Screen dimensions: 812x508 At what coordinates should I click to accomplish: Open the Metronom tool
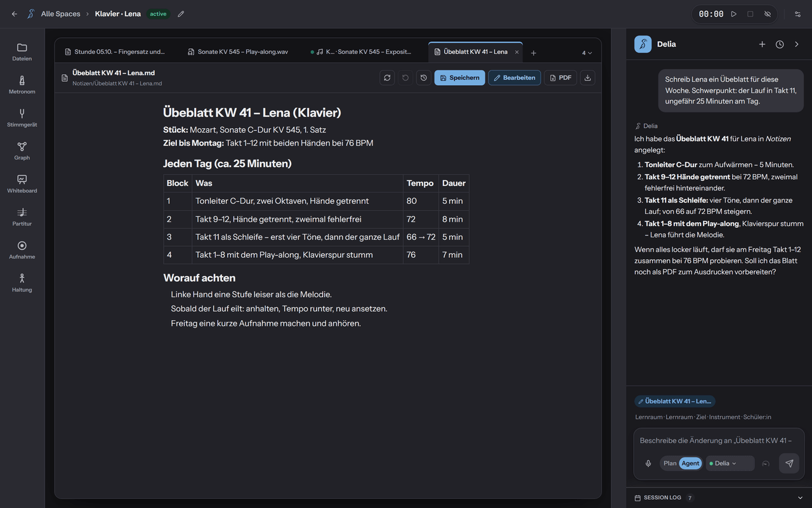[x=22, y=85]
